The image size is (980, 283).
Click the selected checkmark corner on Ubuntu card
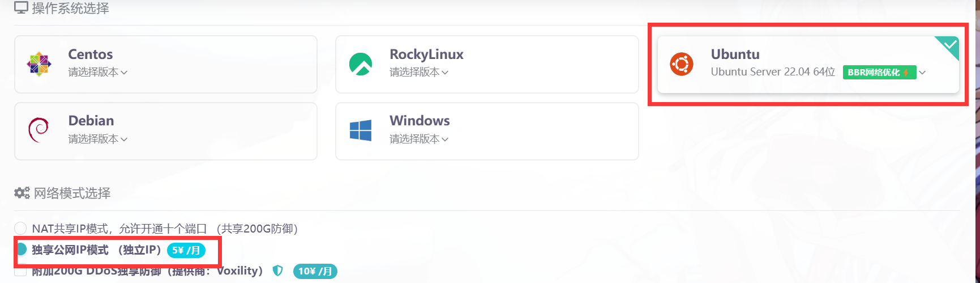coord(949,45)
